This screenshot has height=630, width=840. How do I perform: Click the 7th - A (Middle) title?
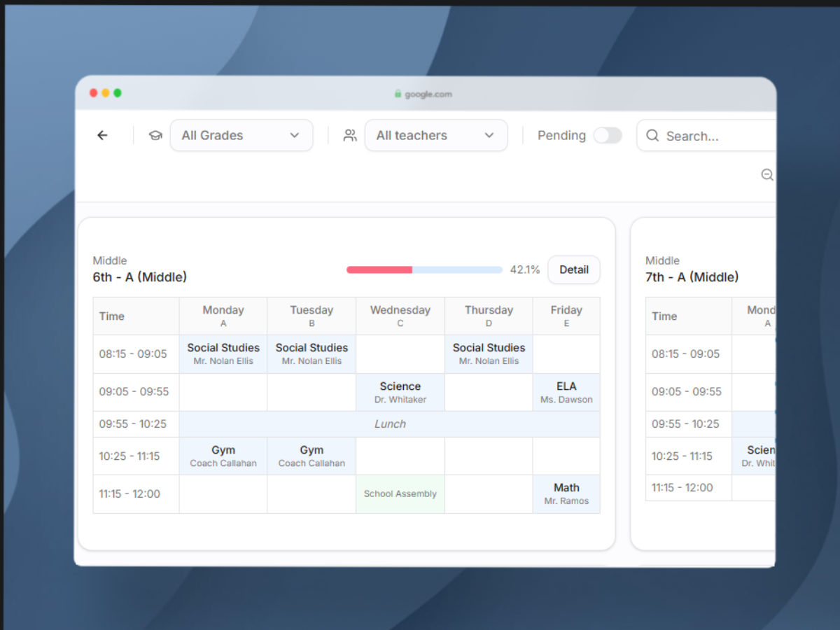click(692, 277)
